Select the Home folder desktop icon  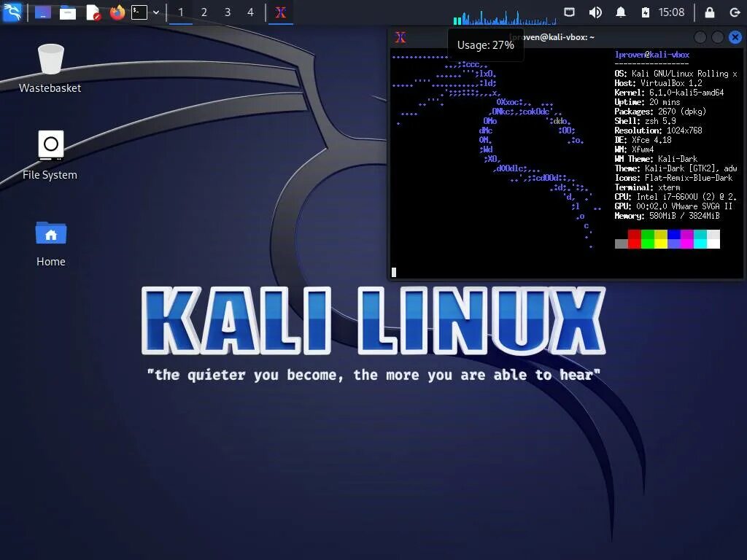(50, 244)
